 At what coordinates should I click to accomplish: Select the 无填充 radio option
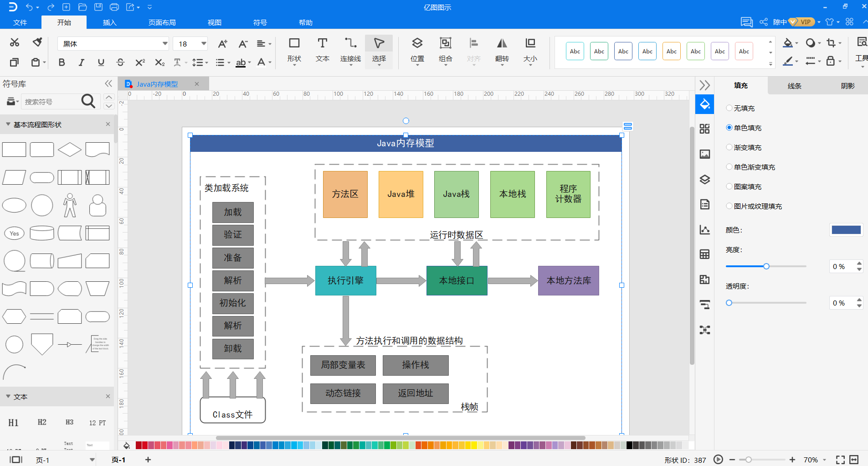click(x=729, y=108)
